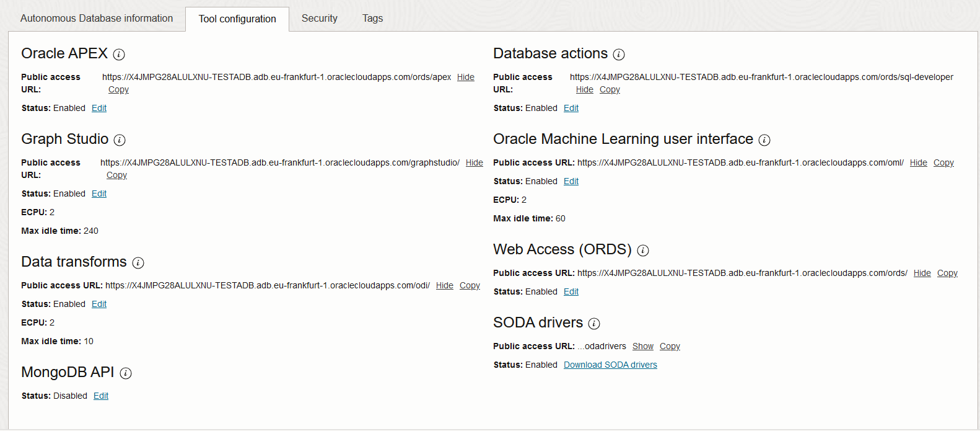The image size is (980, 431).
Task: Click the Database actions section heading
Action: point(550,53)
